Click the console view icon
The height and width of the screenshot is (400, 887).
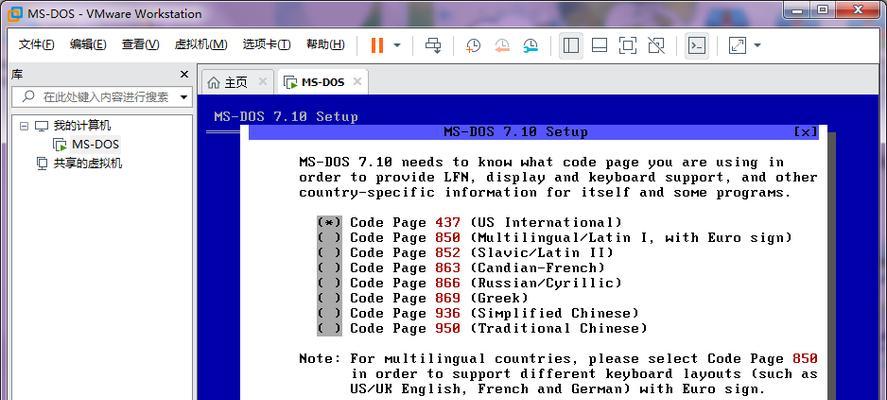(697, 45)
